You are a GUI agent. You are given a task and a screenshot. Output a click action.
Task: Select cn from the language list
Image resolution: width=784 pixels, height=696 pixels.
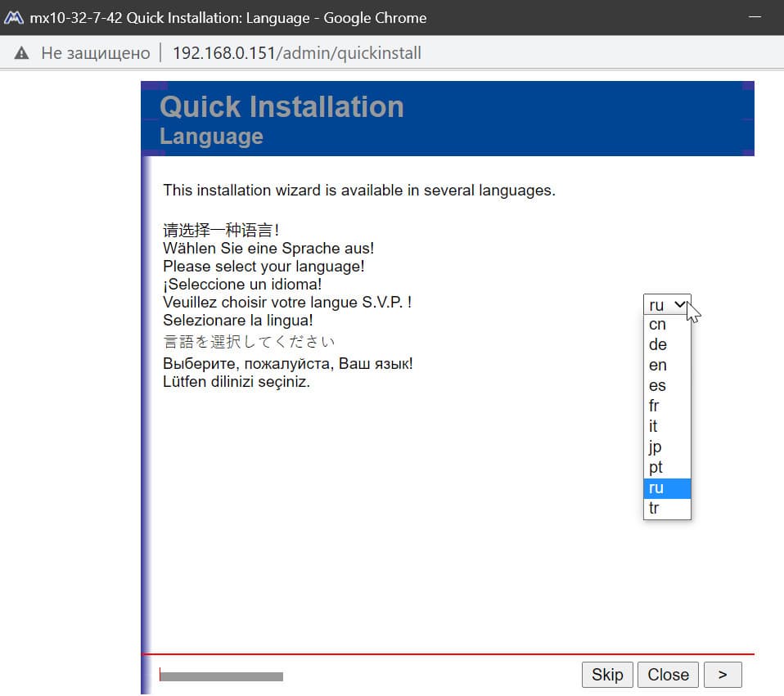click(x=667, y=324)
